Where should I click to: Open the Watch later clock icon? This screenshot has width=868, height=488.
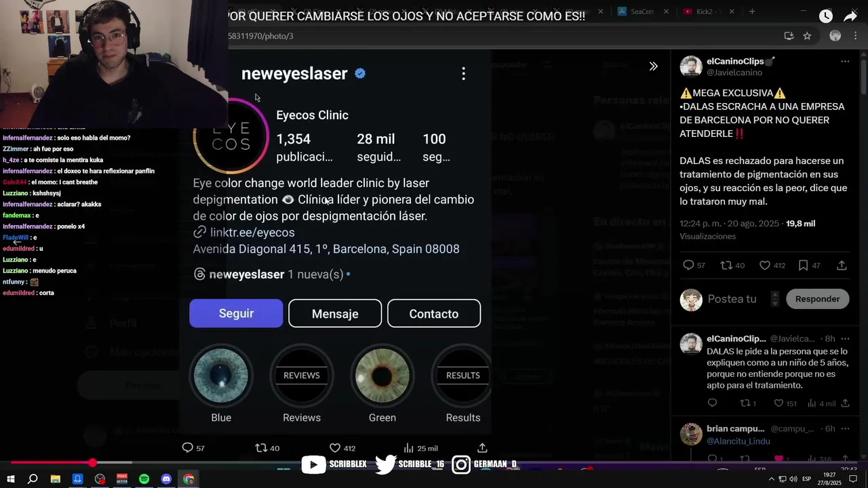pyautogui.click(x=825, y=16)
